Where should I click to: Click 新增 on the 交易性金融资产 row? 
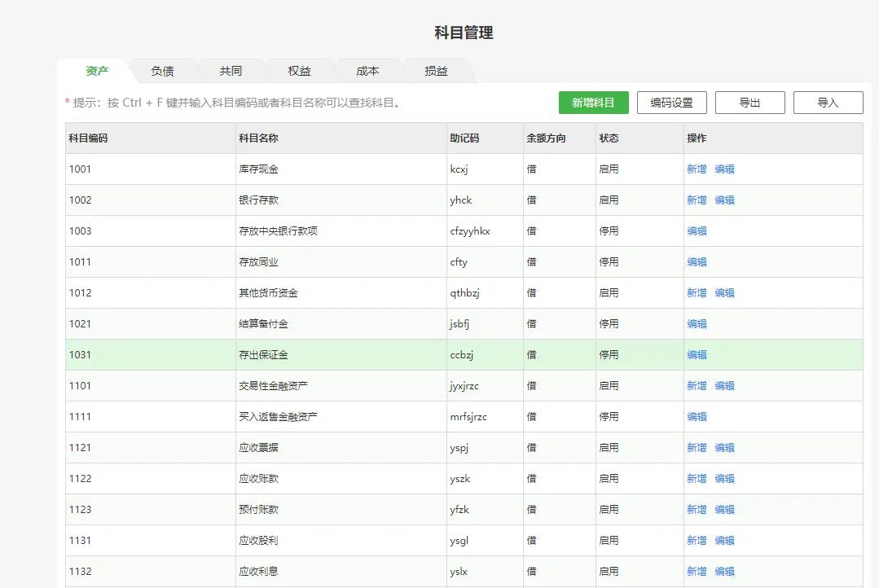coord(697,385)
